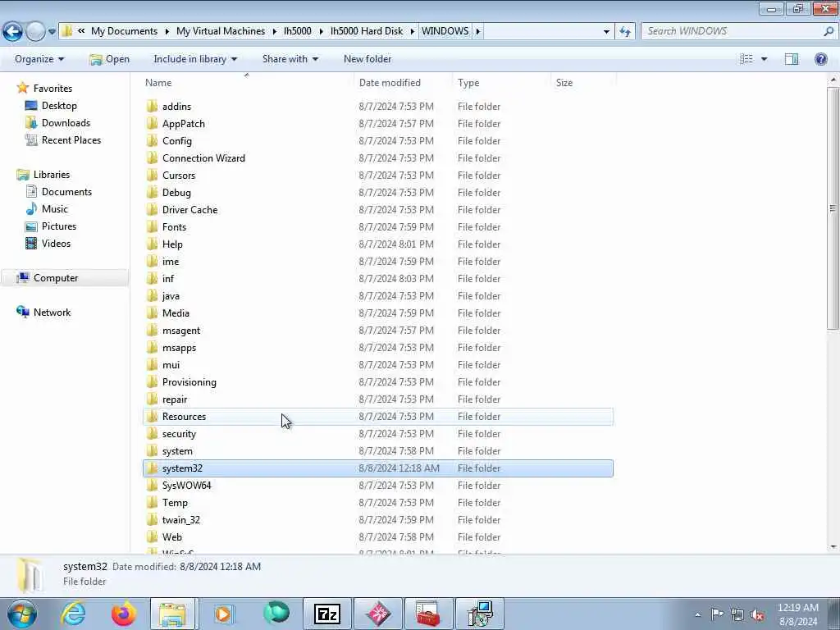The image size is (840, 630).
Task: Sort by the Size column header
Action: click(x=583, y=83)
